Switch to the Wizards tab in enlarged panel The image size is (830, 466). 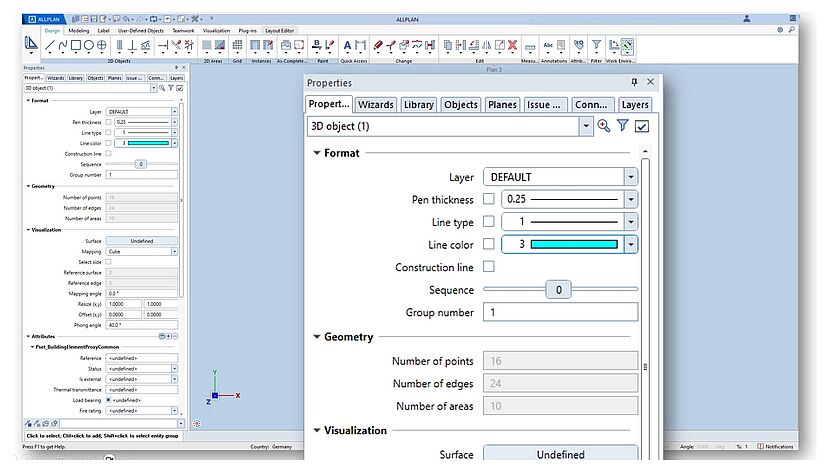click(376, 105)
